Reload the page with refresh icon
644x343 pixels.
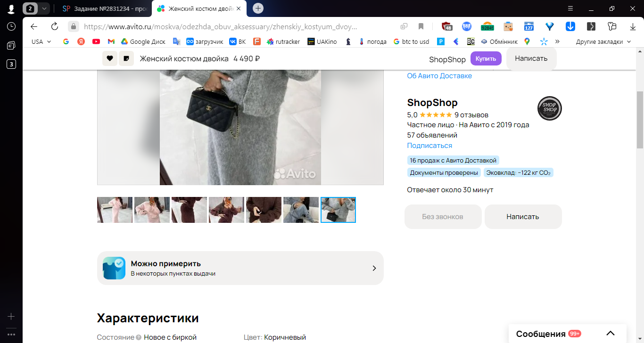click(55, 26)
